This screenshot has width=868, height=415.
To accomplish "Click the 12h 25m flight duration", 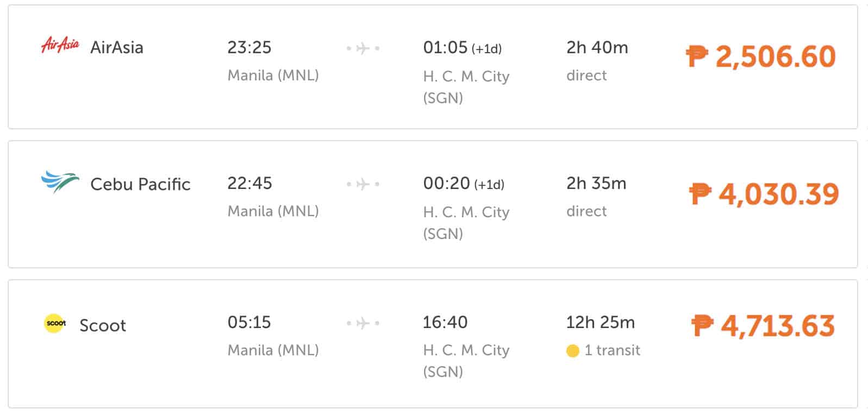I will pos(600,323).
